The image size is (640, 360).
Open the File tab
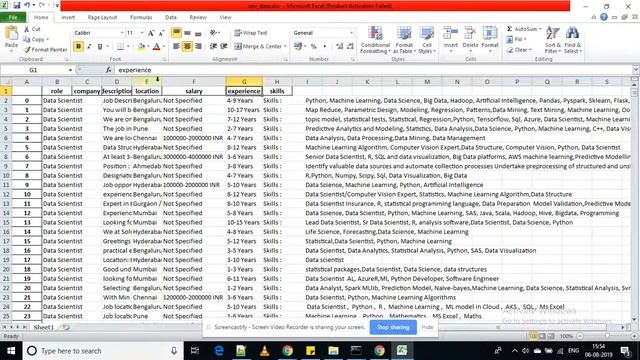tap(13, 17)
